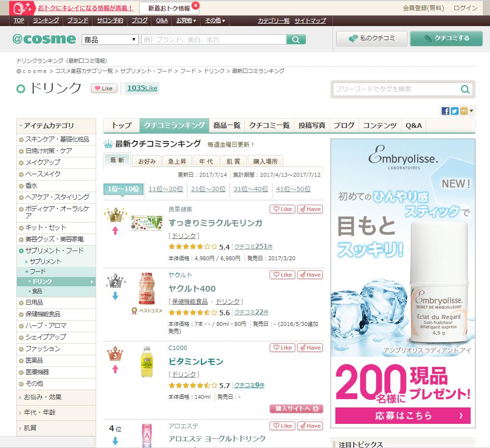Select the 年代 ranking tab
This screenshot has height=448, width=490.
(x=206, y=161)
